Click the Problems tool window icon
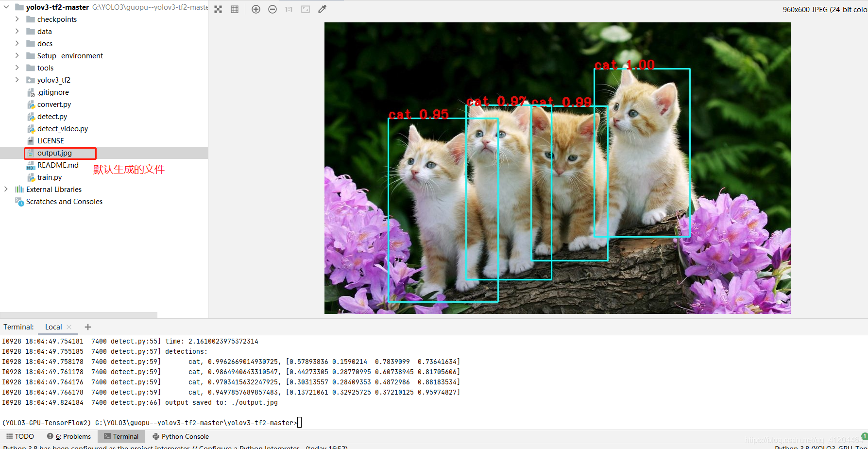Image resolution: width=868 pixels, height=449 pixels. pyautogui.click(x=68, y=436)
